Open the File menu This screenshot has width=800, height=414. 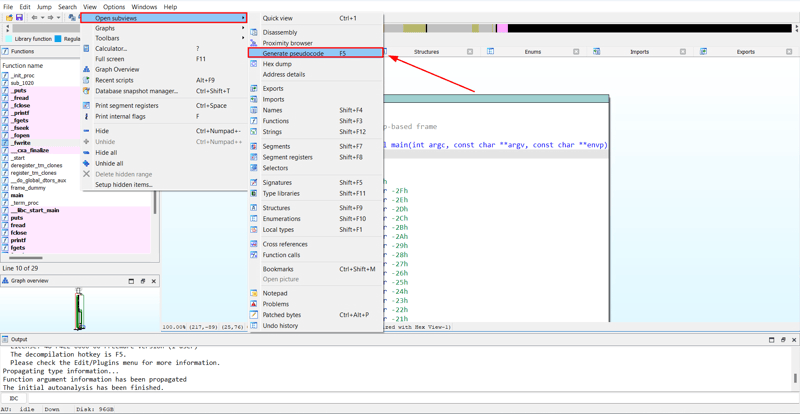[8, 7]
